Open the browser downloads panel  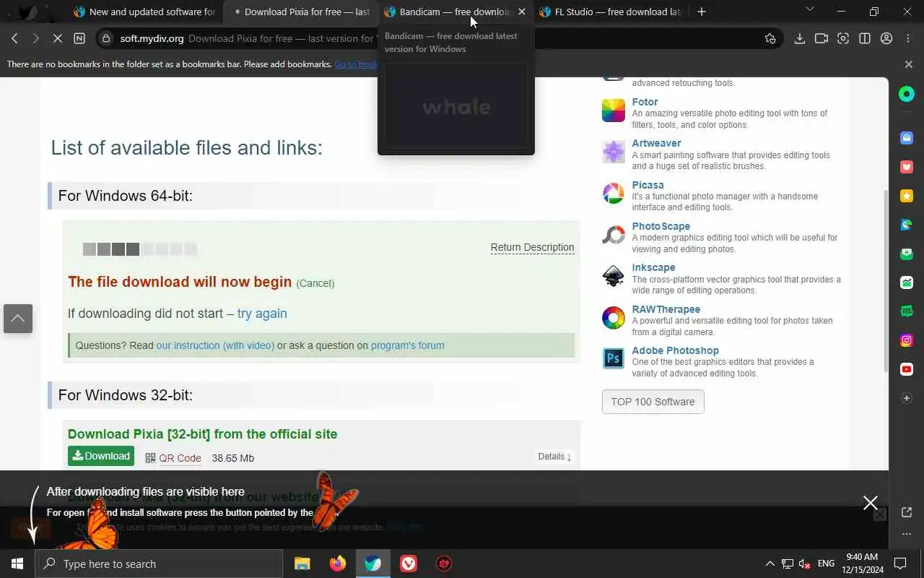pyautogui.click(x=799, y=38)
